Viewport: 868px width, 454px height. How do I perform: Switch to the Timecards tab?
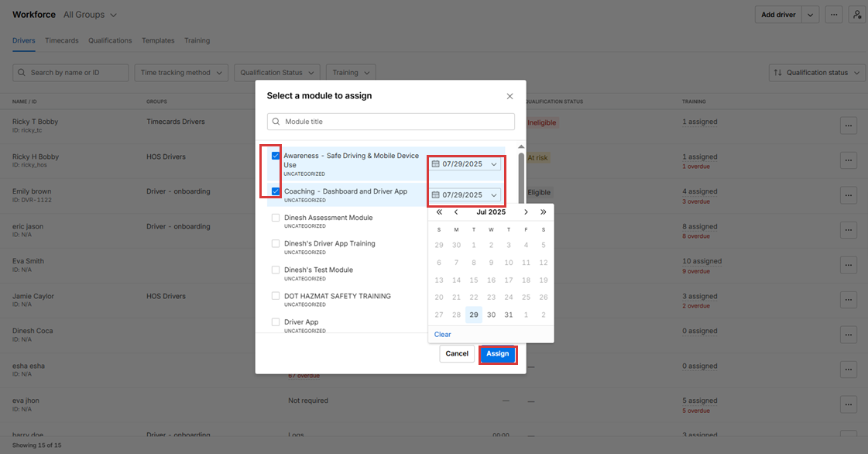click(61, 40)
